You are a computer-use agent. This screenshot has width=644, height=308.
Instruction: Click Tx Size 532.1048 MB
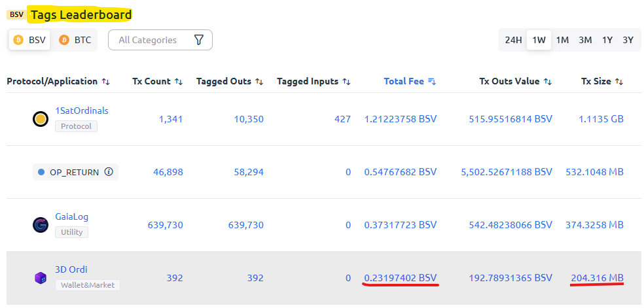click(x=595, y=172)
